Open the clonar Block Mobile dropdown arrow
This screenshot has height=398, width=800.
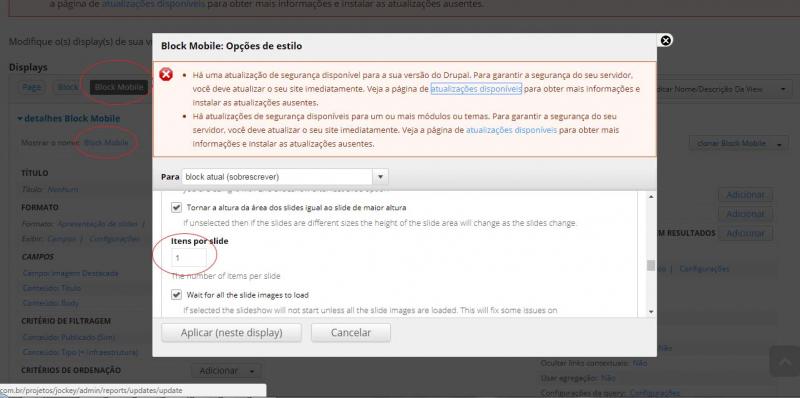click(x=780, y=144)
